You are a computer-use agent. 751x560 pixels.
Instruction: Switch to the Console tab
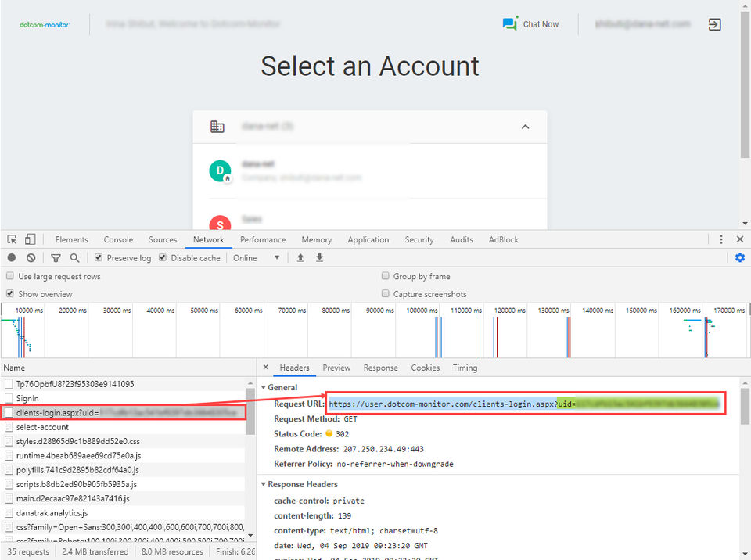point(118,239)
